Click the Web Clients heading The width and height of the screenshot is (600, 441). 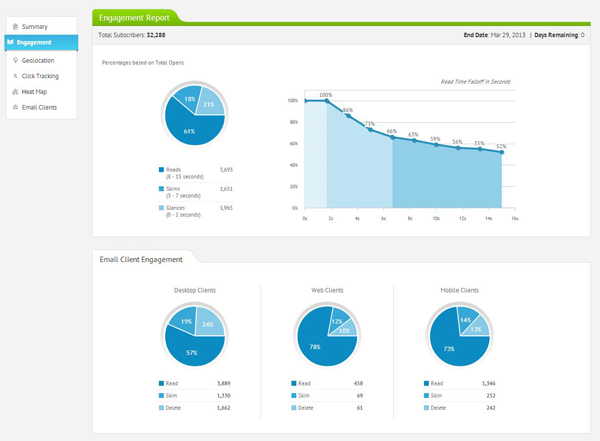327,290
